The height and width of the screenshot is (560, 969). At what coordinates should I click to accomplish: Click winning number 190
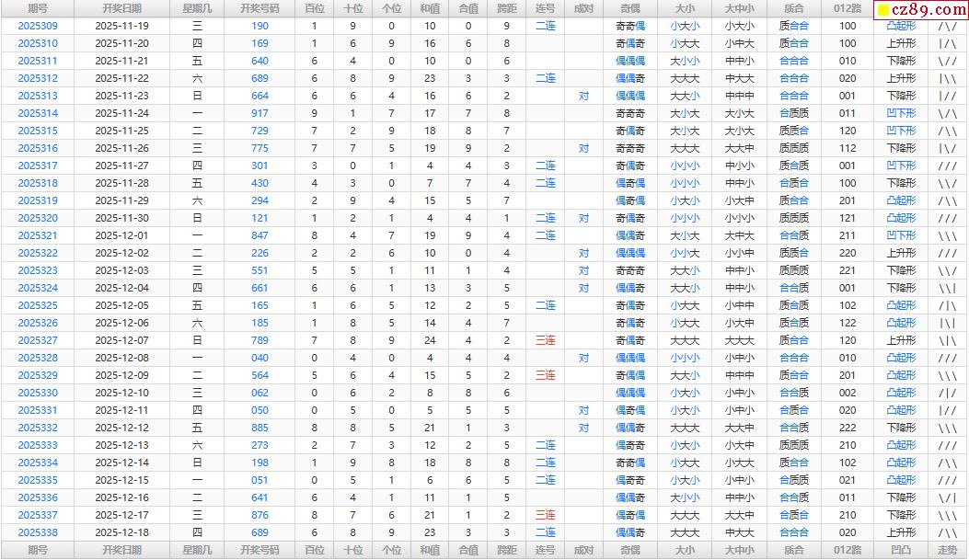coord(260,26)
